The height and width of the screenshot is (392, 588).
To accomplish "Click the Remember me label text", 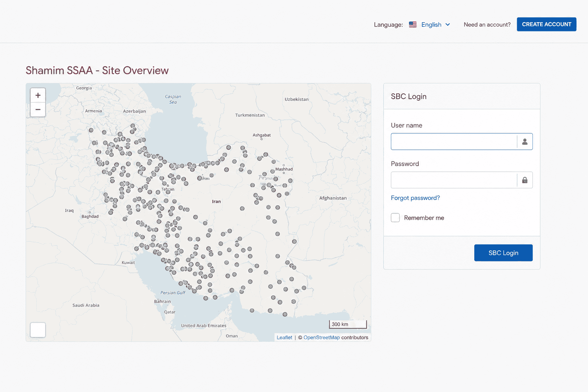I will click(424, 218).
